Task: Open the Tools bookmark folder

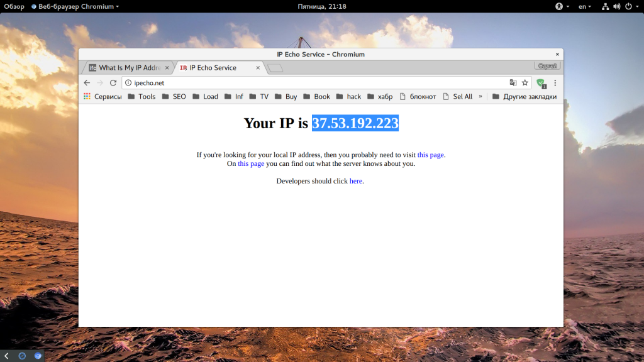Action: tap(142, 96)
